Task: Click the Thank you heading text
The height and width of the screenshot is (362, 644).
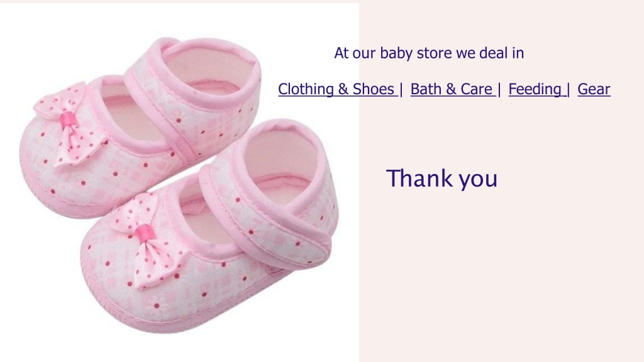Action: (441, 178)
